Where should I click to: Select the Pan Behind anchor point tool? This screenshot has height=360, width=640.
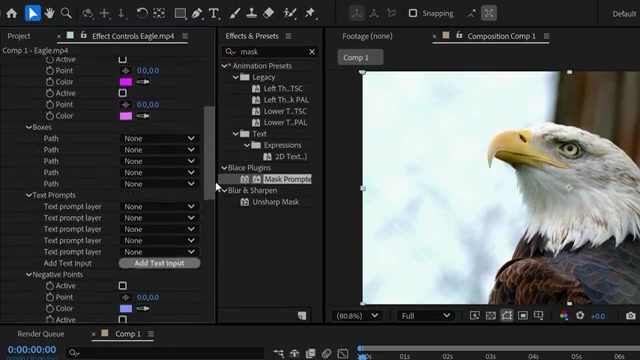point(159,13)
